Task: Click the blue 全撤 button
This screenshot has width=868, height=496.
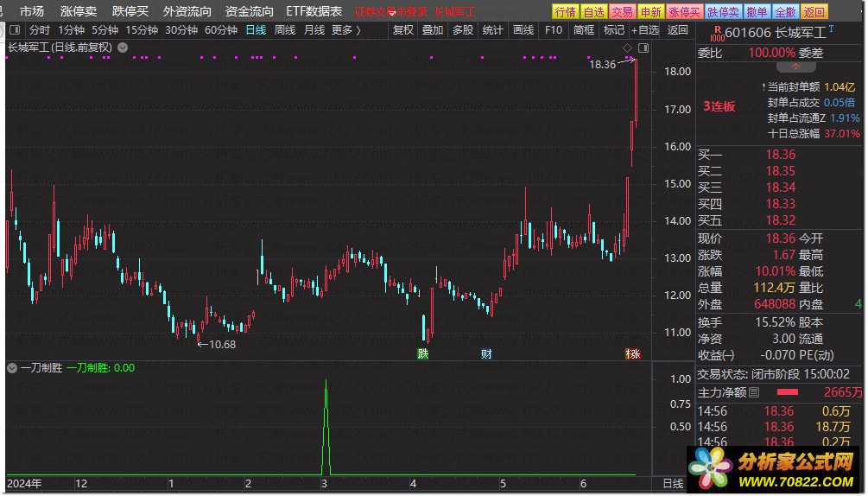Action: pyautogui.click(x=785, y=11)
